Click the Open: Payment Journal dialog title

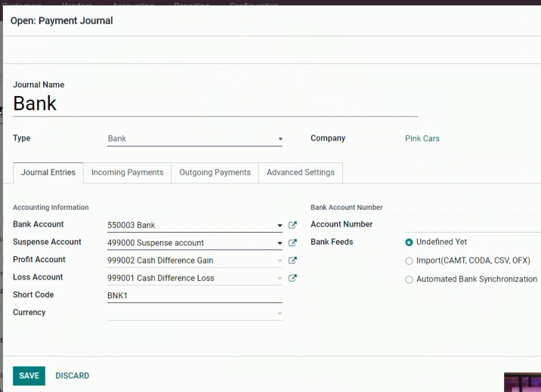[x=61, y=20]
